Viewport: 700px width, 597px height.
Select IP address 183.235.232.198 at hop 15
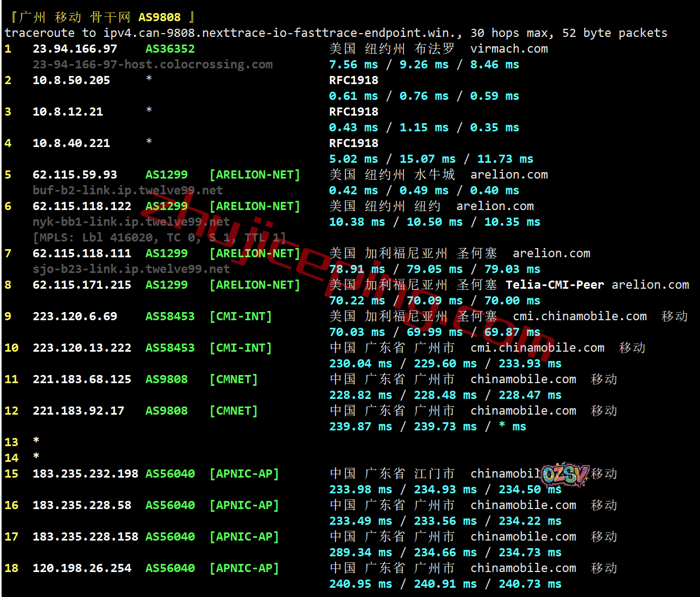pos(85,474)
